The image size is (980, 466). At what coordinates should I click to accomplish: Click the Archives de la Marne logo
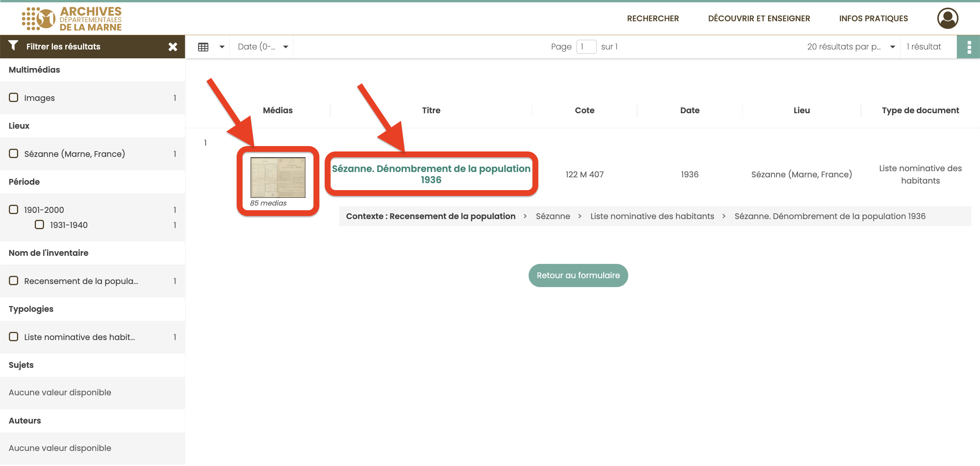coord(71,18)
